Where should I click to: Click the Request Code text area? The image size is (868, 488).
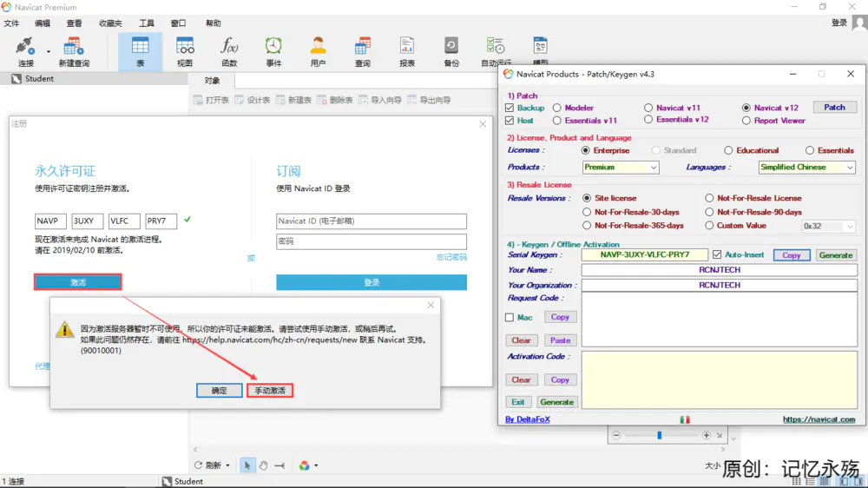tap(719, 320)
